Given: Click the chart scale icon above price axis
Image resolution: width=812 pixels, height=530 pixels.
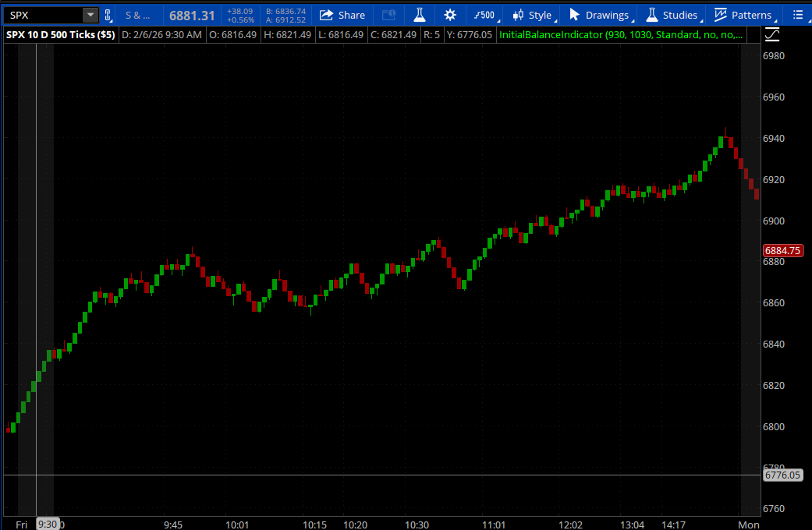Looking at the screenshot, I should point(771,34).
